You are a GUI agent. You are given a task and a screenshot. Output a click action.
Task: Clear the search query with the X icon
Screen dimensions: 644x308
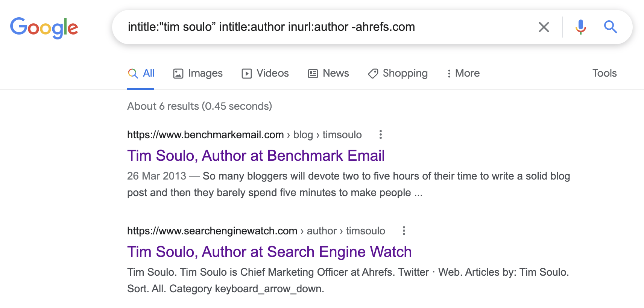544,27
